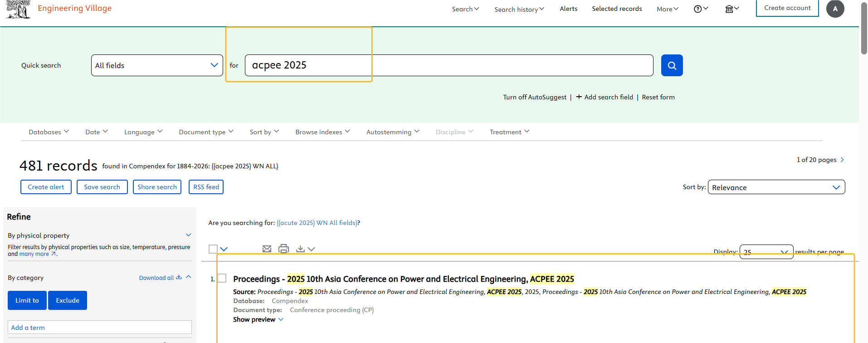Open the institution building icon menu
Viewport: 868px width, 343px height.
tap(732, 9)
